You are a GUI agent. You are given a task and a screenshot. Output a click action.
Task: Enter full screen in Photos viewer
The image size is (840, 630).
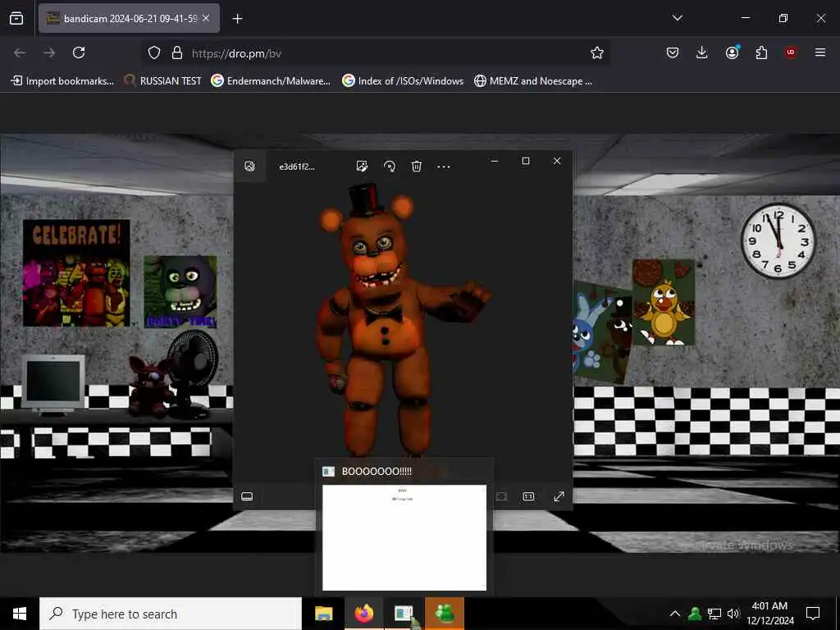tap(559, 496)
